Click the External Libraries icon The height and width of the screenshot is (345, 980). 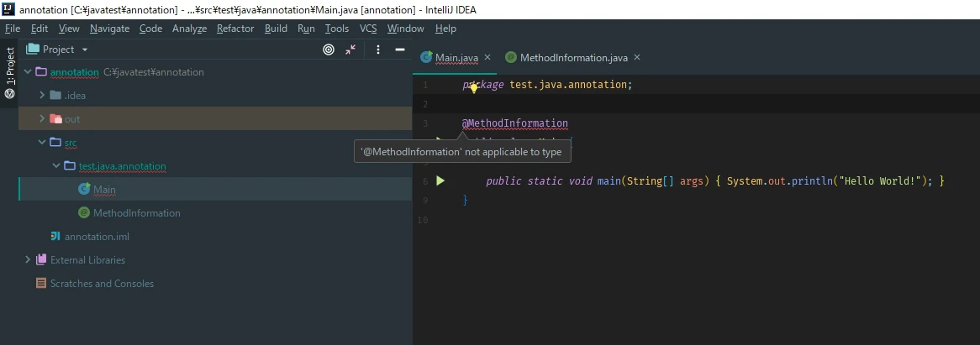[x=41, y=259]
